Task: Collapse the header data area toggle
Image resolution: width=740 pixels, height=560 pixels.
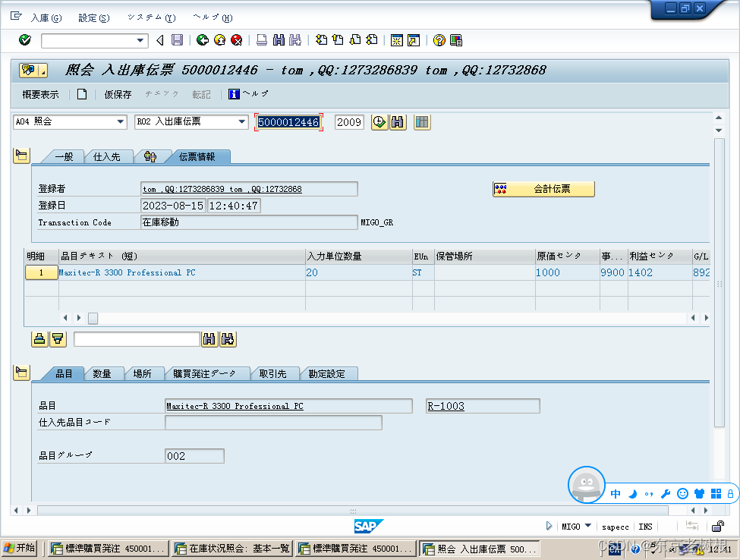Action: [21, 156]
